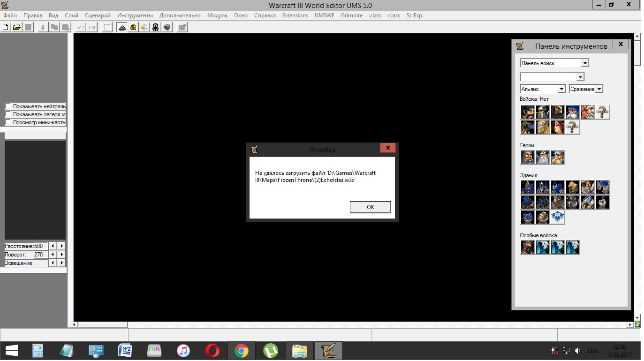Open the empty dropdown below Панель войск
This screenshot has height=361, width=644.
[x=552, y=77]
